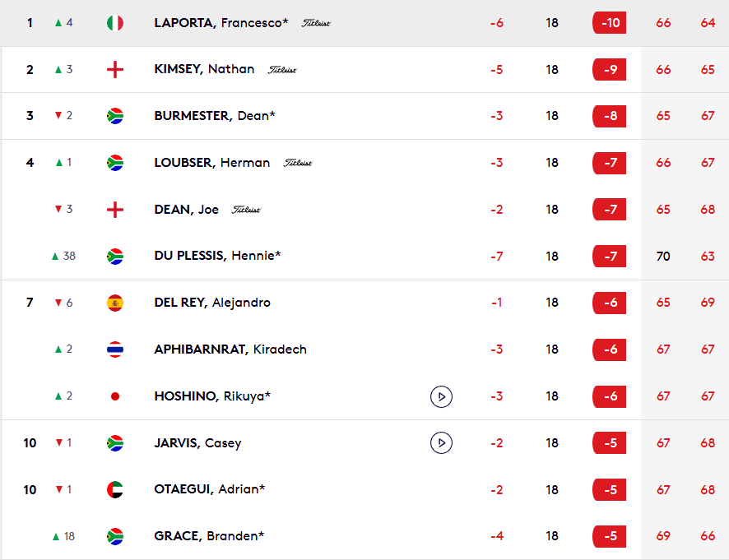Open Branden Grace's player profile
The width and height of the screenshot is (729, 560).
(209, 536)
